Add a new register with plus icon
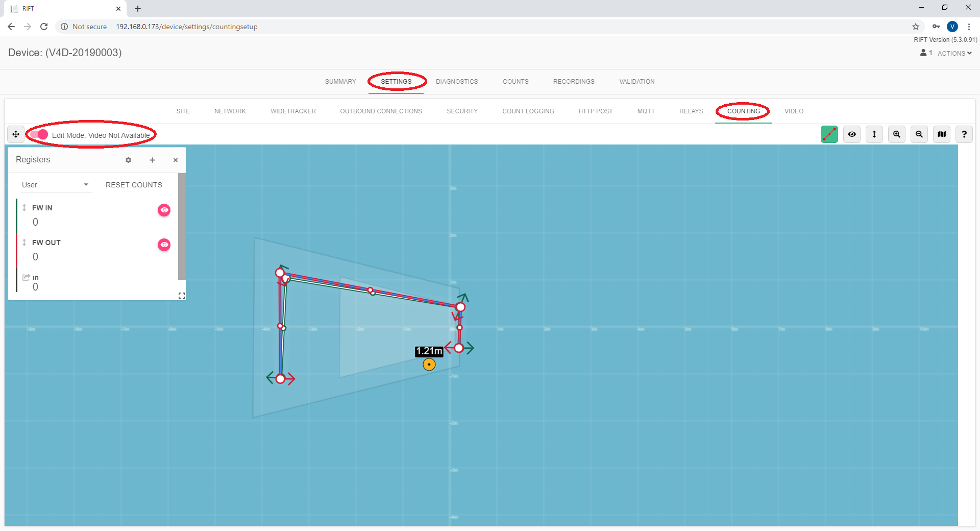The height and width of the screenshot is (531, 980). pyautogui.click(x=152, y=160)
